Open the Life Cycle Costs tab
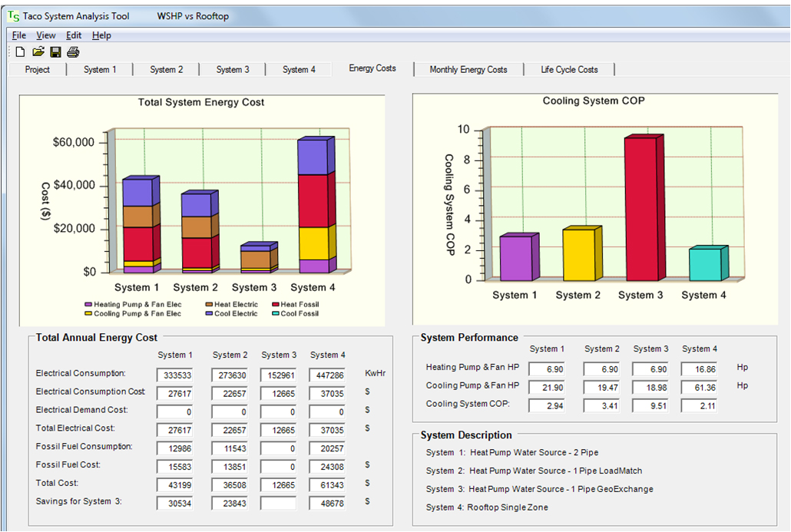Viewport: 791px width, 532px height. pos(569,70)
